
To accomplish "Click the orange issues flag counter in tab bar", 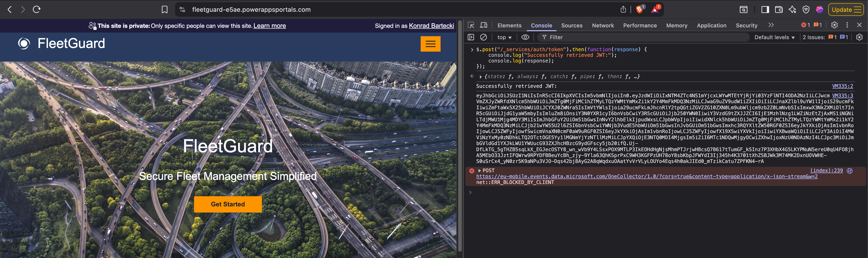I will tap(818, 25).
